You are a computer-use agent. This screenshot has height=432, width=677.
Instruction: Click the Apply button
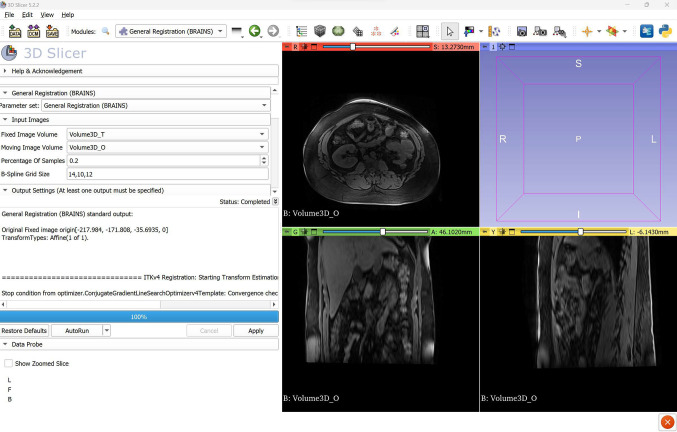255,330
